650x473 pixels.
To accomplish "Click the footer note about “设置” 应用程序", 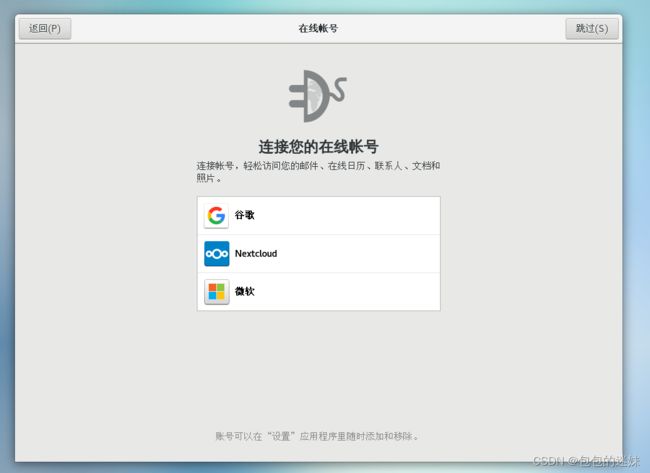I will coord(318,436).
